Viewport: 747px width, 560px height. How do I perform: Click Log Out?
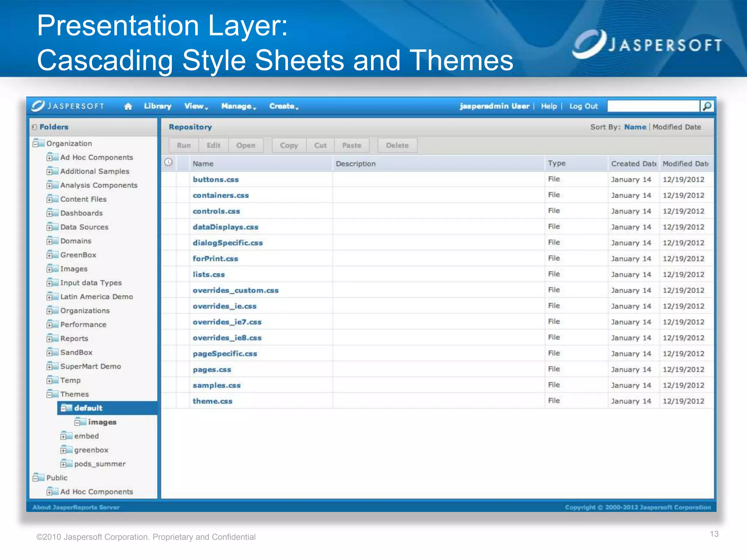click(x=584, y=106)
